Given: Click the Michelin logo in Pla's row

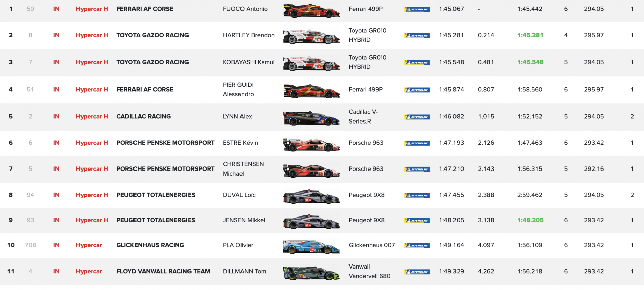Looking at the screenshot, I should [x=417, y=246].
